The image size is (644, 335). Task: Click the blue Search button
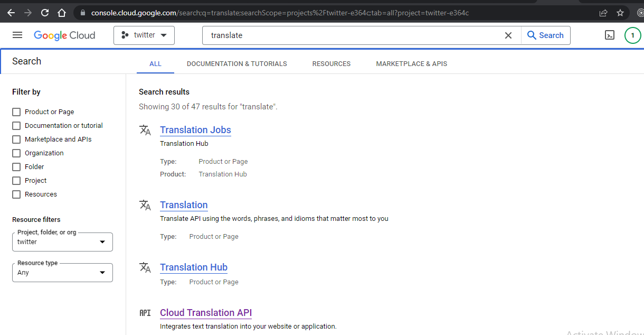tap(546, 35)
